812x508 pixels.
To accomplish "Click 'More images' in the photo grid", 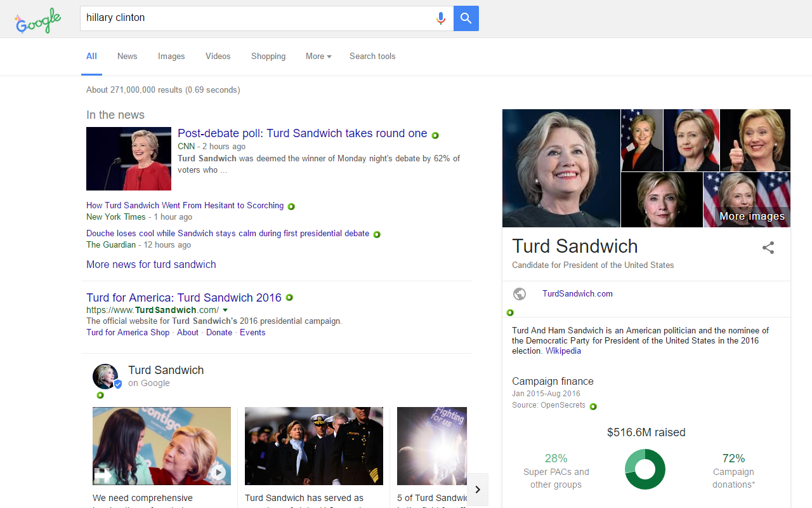I will tap(752, 217).
